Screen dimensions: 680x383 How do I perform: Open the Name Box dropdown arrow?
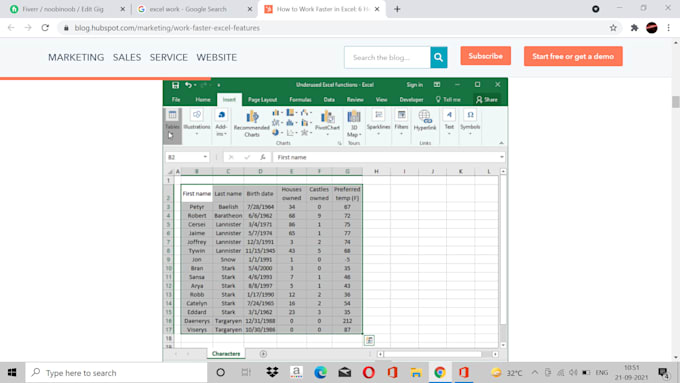coord(205,157)
